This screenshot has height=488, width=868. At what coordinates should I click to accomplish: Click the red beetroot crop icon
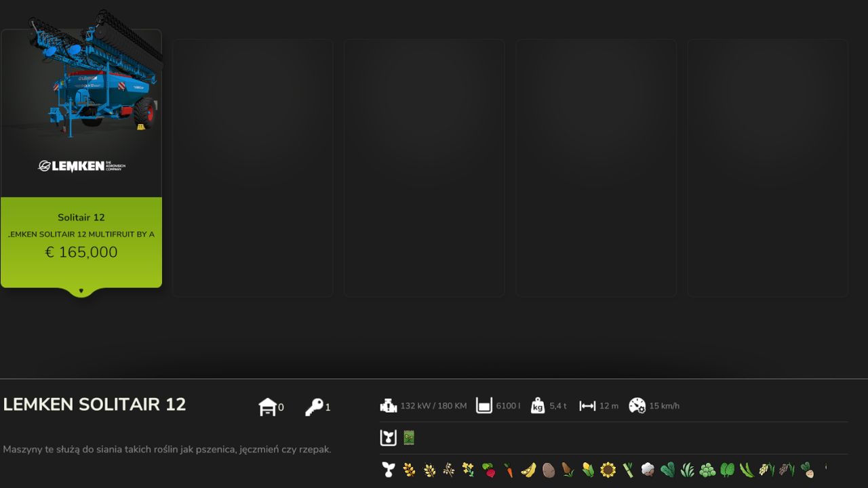click(x=489, y=469)
